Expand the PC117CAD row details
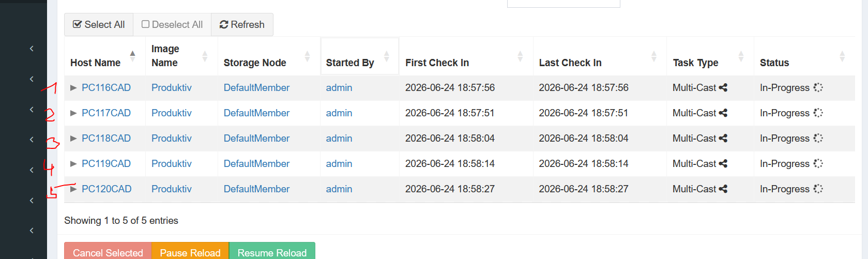Image resolution: width=868 pixels, height=259 pixels. coord(73,113)
